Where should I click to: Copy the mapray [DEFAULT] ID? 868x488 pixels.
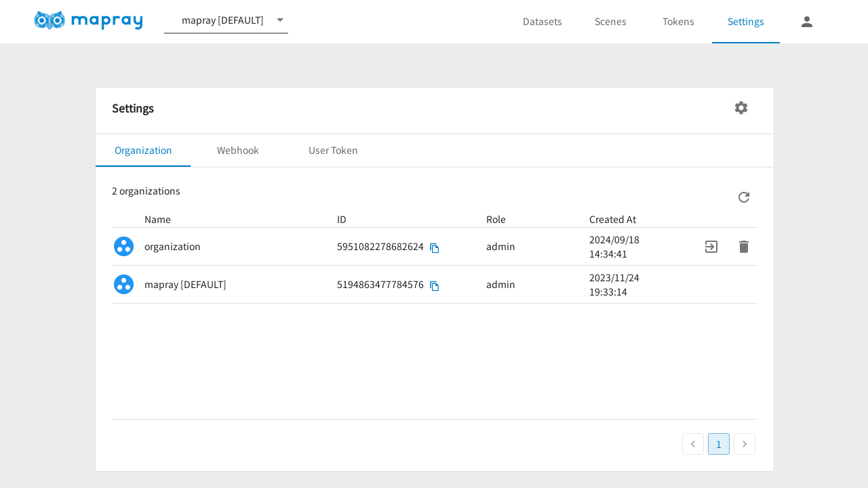tap(435, 286)
